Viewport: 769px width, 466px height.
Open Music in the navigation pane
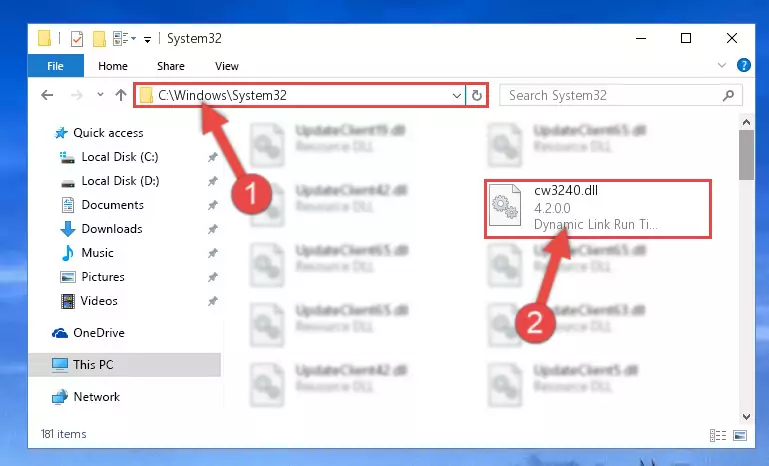tap(87, 253)
